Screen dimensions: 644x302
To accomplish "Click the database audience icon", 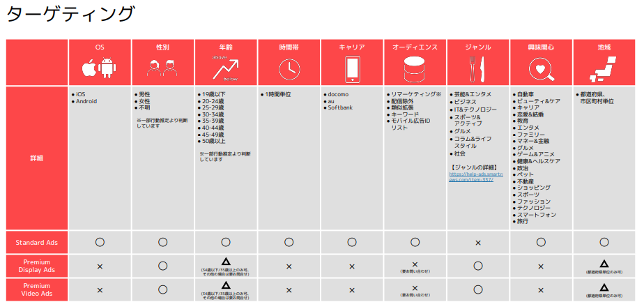I will coord(415,69).
